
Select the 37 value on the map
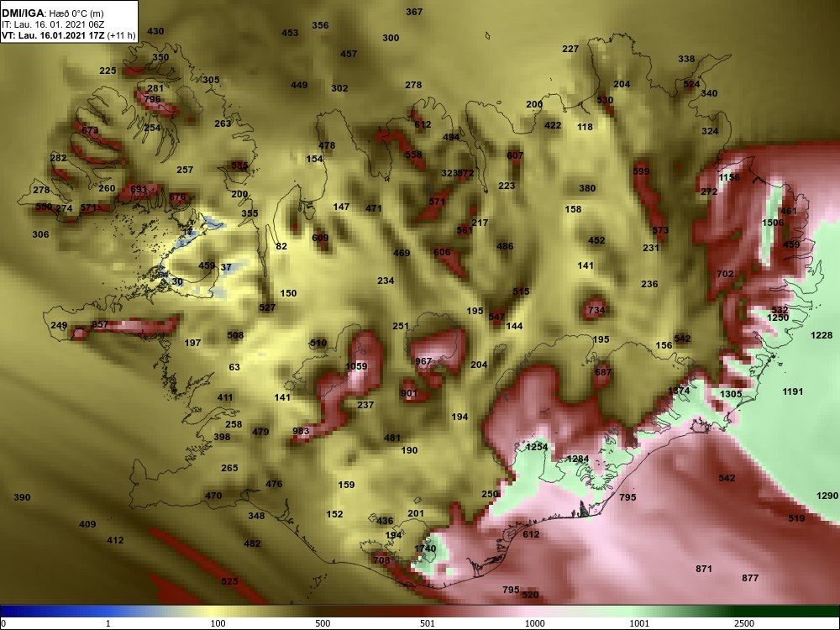(x=226, y=267)
